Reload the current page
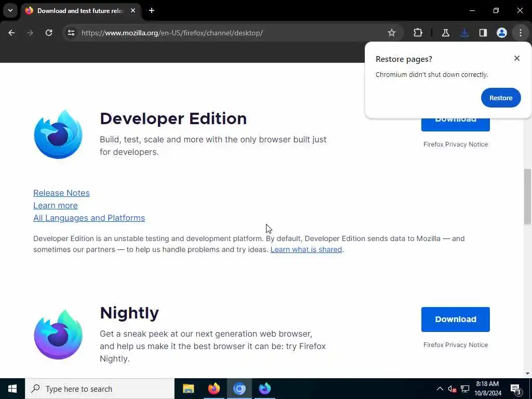 point(49,33)
